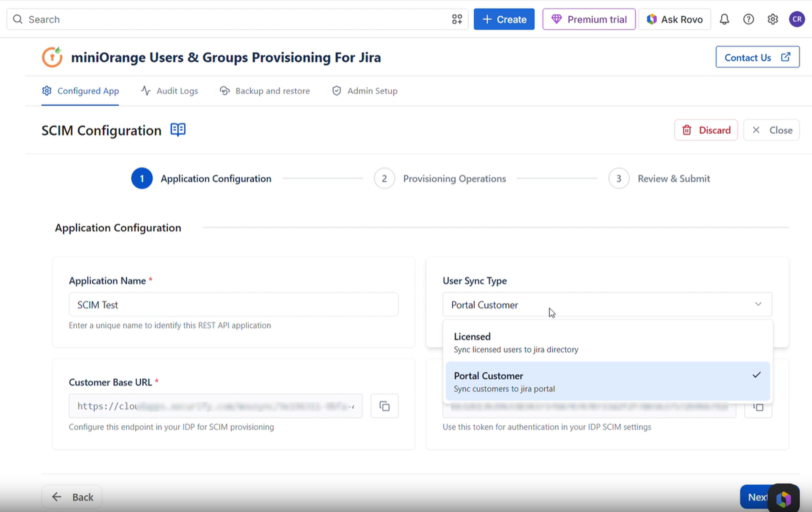Click the Application Name field
This screenshot has width=812, height=512.
pyautogui.click(x=233, y=305)
